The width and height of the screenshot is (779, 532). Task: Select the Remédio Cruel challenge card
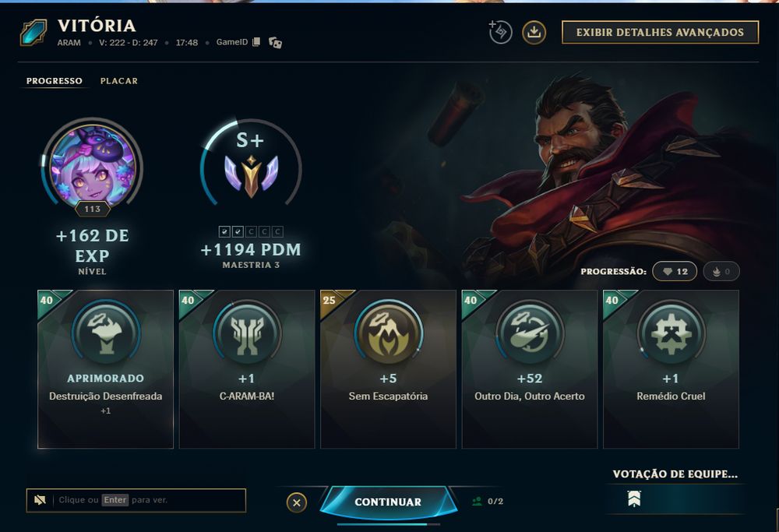point(671,369)
